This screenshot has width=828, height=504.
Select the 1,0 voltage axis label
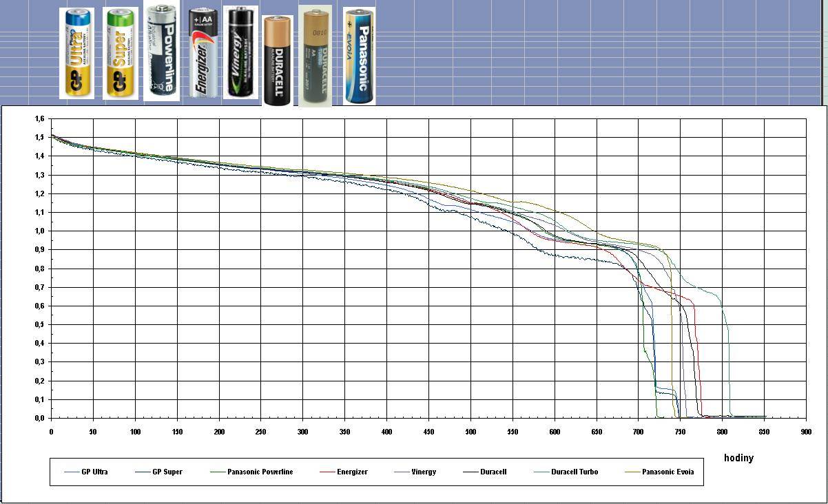tap(39, 231)
